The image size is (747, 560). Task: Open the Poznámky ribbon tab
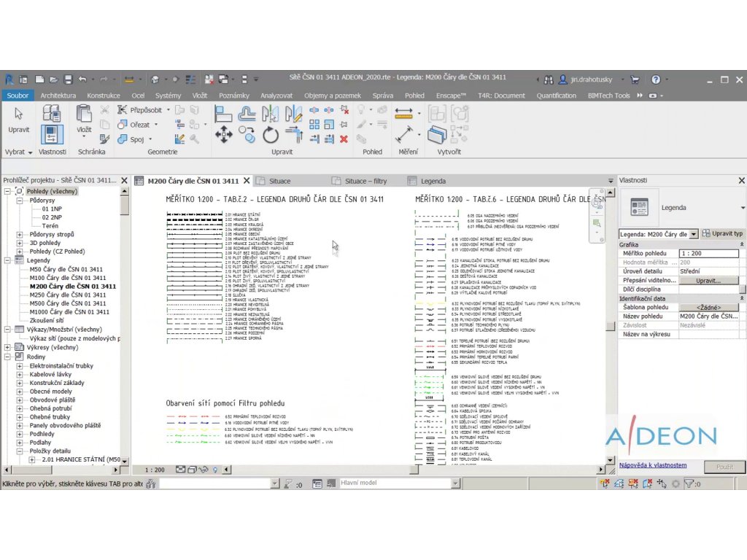tap(234, 96)
